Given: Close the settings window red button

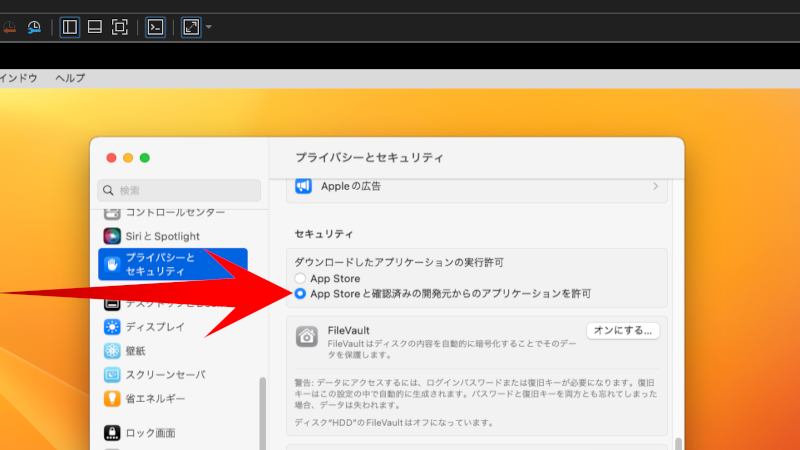Looking at the screenshot, I should (x=111, y=158).
